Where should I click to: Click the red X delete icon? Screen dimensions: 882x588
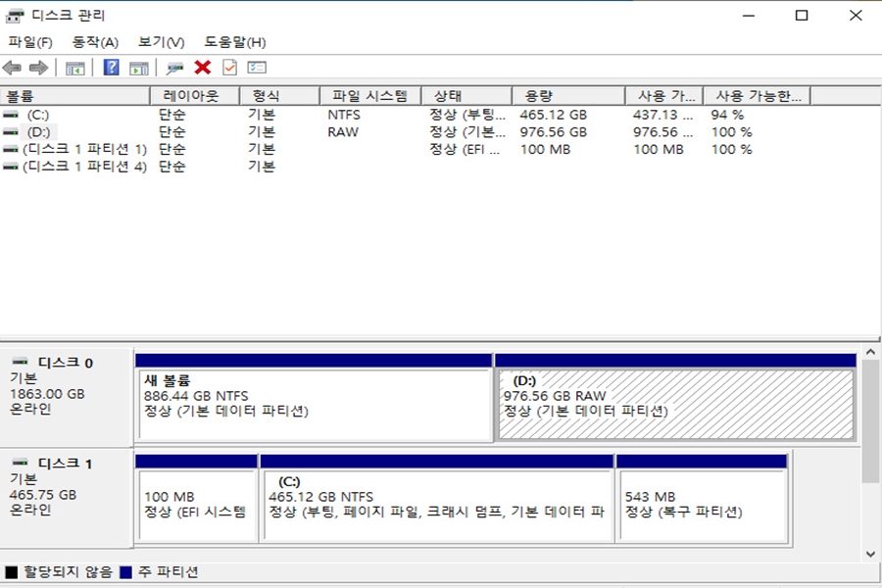pyautogui.click(x=203, y=68)
